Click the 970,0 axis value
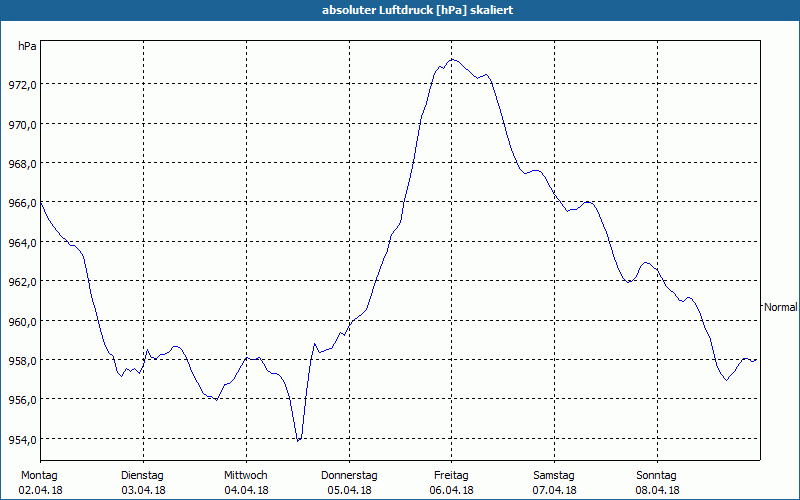 pyautogui.click(x=22, y=124)
